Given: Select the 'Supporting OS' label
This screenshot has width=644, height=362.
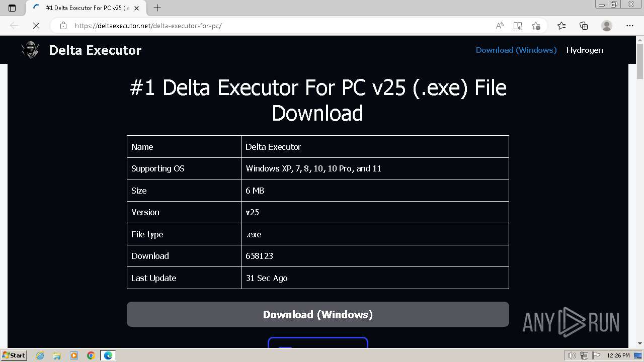Looking at the screenshot, I should pyautogui.click(x=158, y=168).
